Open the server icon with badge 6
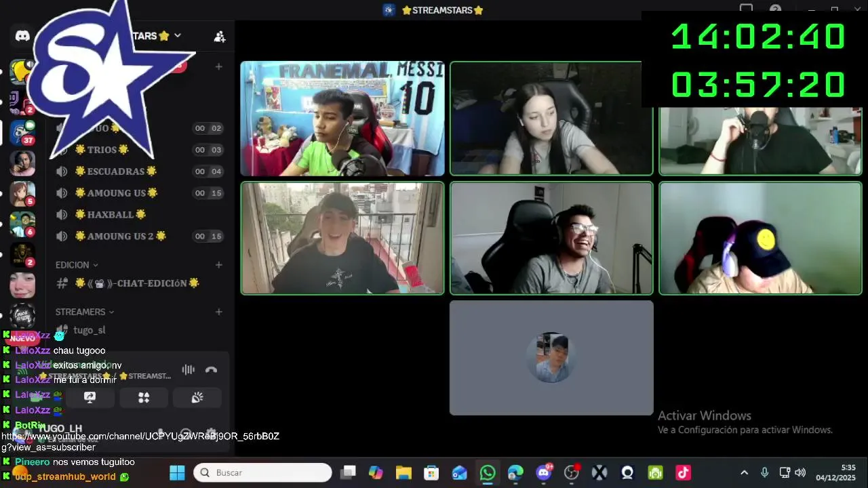Viewport: 868px width, 488px height. pos(22,224)
